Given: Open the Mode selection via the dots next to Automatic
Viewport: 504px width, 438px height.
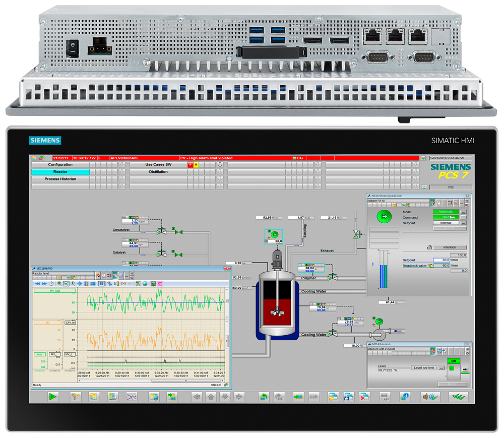Looking at the screenshot, I should click(464, 212).
